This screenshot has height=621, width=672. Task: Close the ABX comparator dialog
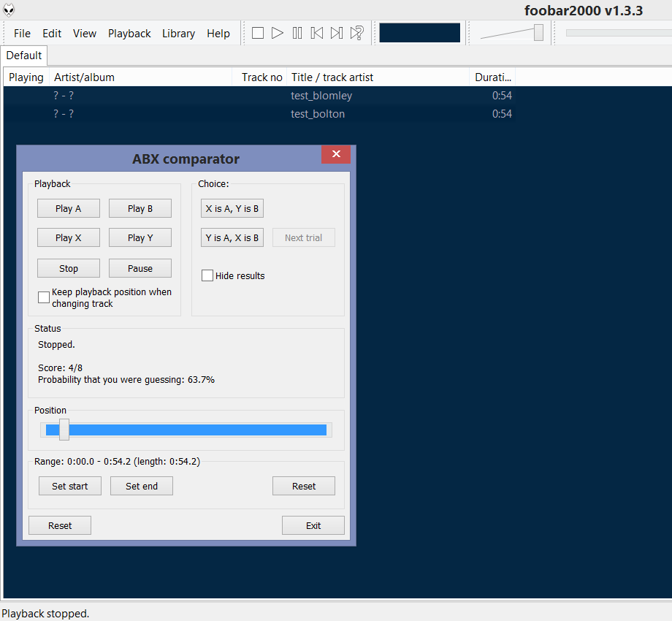click(336, 154)
